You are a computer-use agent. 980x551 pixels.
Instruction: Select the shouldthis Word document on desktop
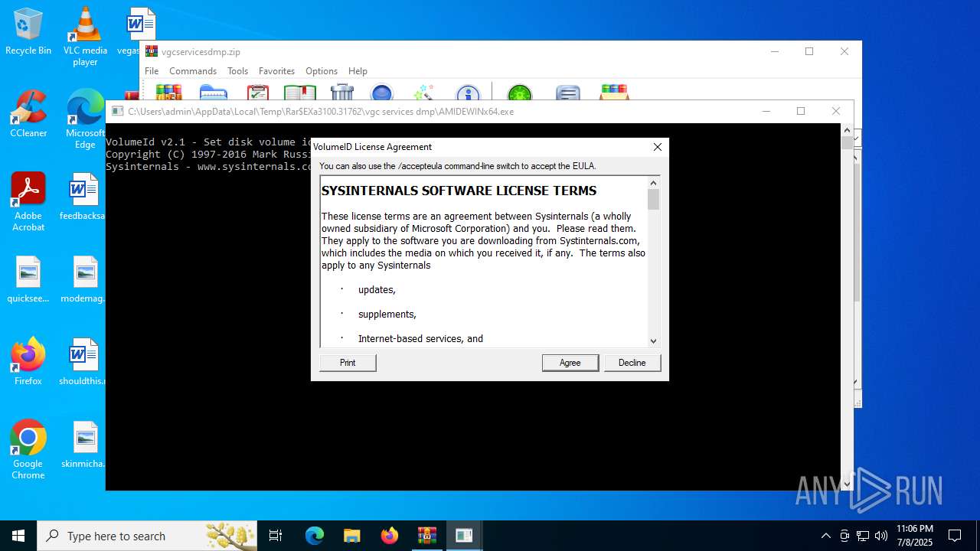pyautogui.click(x=83, y=363)
